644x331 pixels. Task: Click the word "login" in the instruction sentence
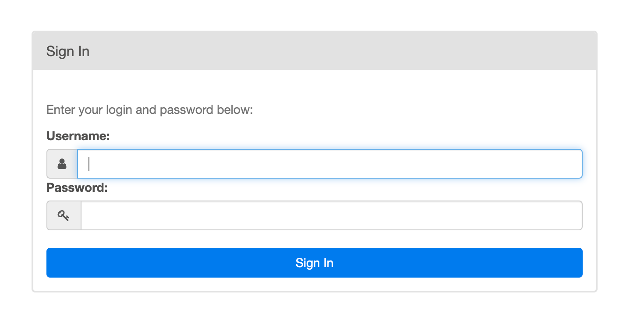(119, 109)
